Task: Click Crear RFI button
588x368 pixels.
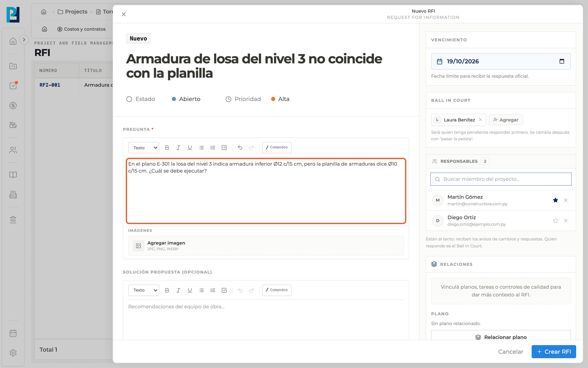Action: (554, 351)
